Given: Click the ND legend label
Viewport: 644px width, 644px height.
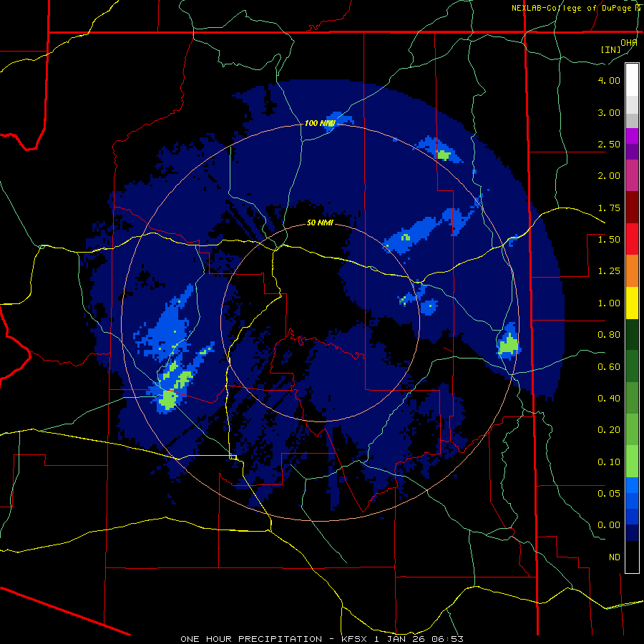Looking at the screenshot, I should [615, 557].
